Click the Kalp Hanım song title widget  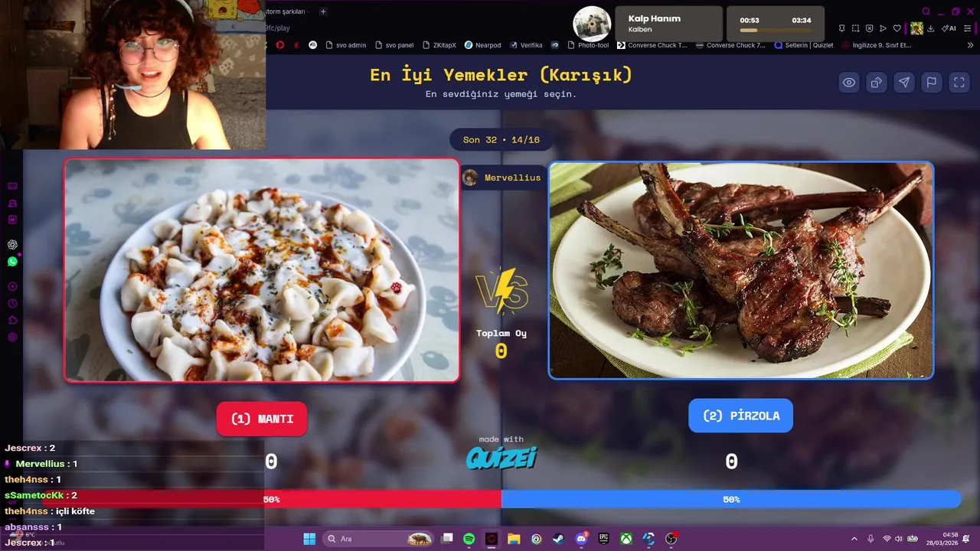point(670,24)
